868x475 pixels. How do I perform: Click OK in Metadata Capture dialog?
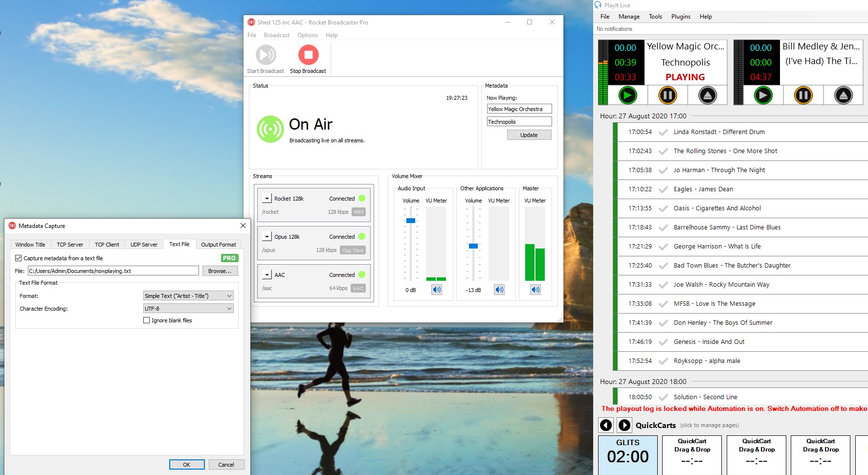click(x=187, y=465)
